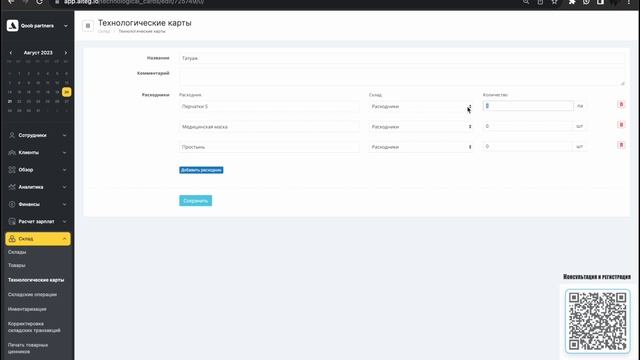Expand the Клиенты menu section
Image resolution: width=640 pixels, height=360 pixels.
(64, 153)
